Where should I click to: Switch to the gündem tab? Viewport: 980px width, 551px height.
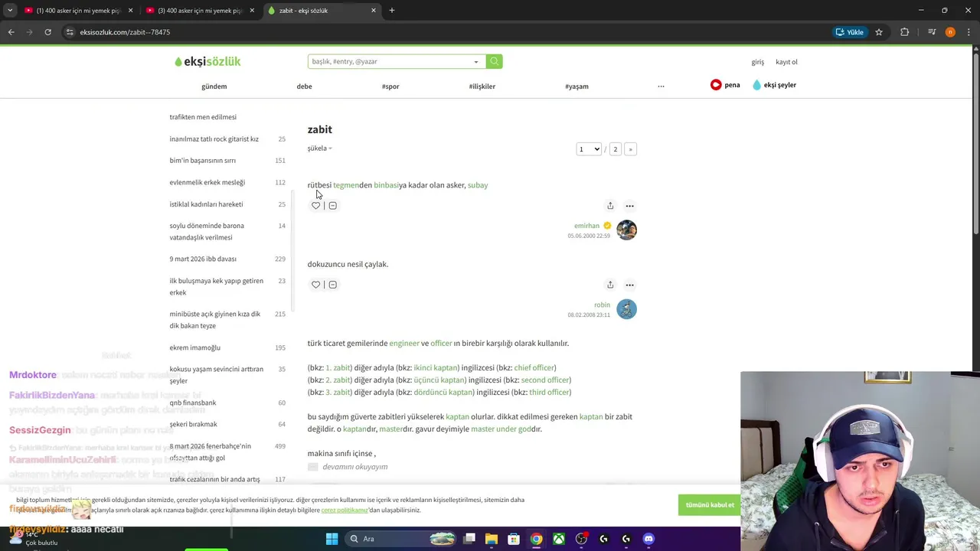[x=214, y=86]
